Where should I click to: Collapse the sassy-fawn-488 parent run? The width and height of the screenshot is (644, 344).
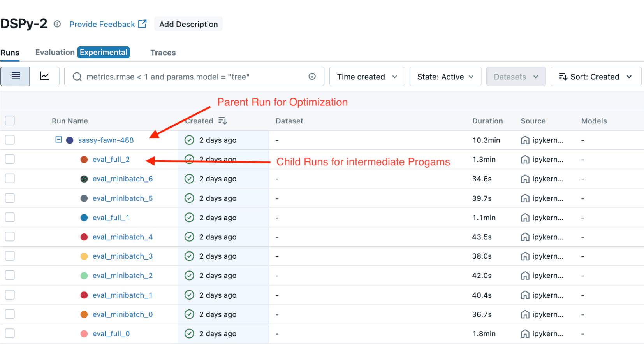59,139
